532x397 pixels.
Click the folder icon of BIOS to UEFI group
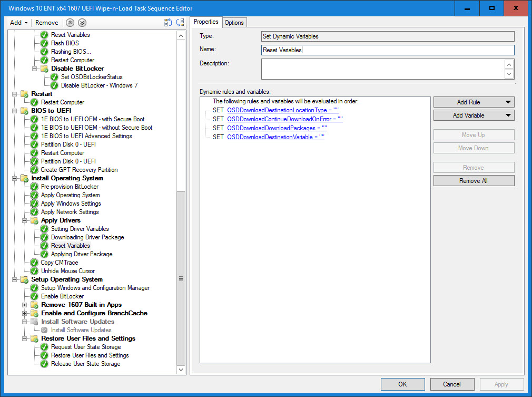24,111
